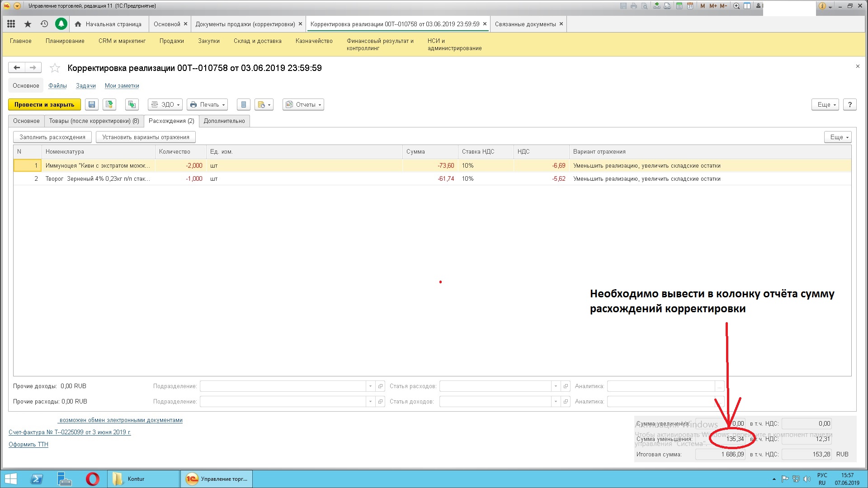868x488 pixels.
Task: Add document to favorites with outline star
Action: pos(55,68)
